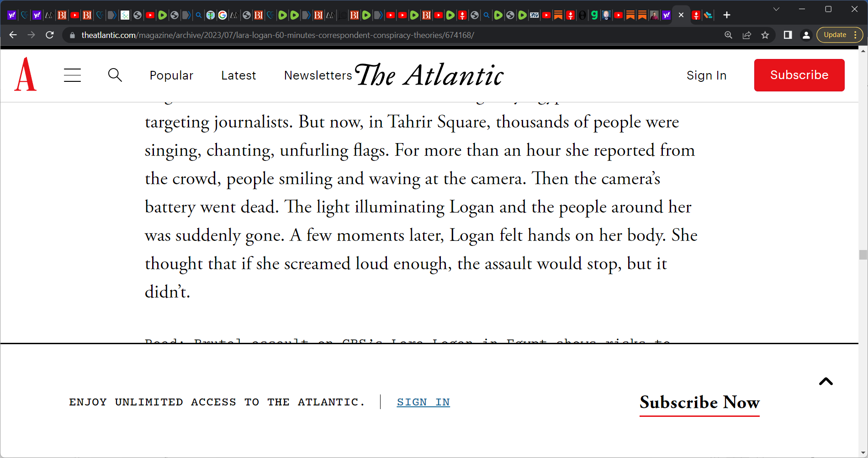Open the Popular section

(171, 75)
